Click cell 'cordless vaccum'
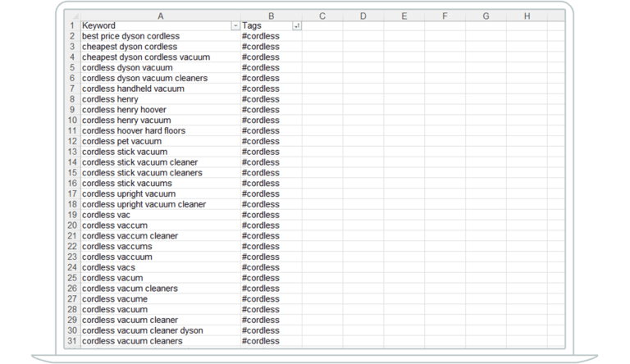The width and height of the screenshot is (630, 364). [x=160, y=225]
